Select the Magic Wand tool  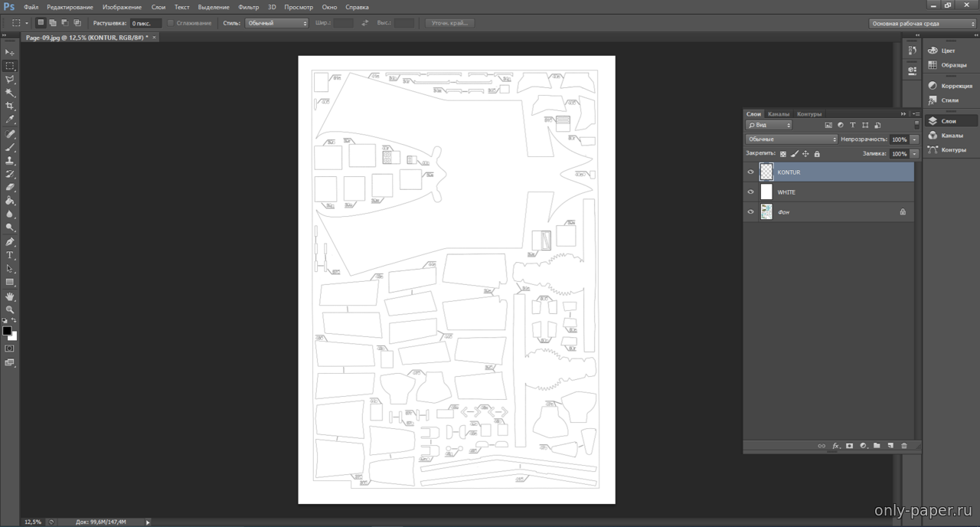pyautogui.click(x=10, y=93)
